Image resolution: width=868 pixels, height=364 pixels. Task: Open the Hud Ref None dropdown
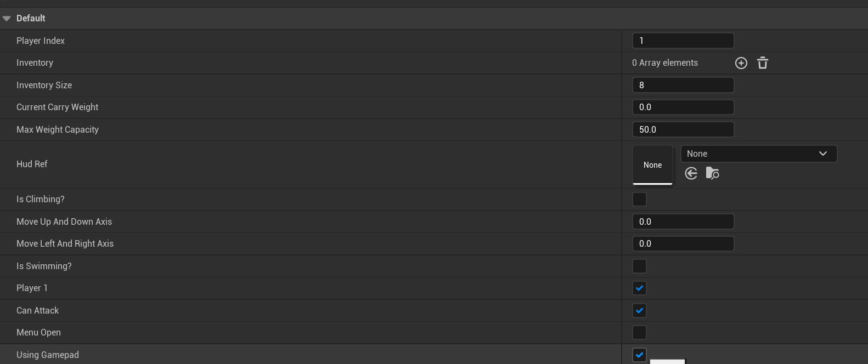758,154
